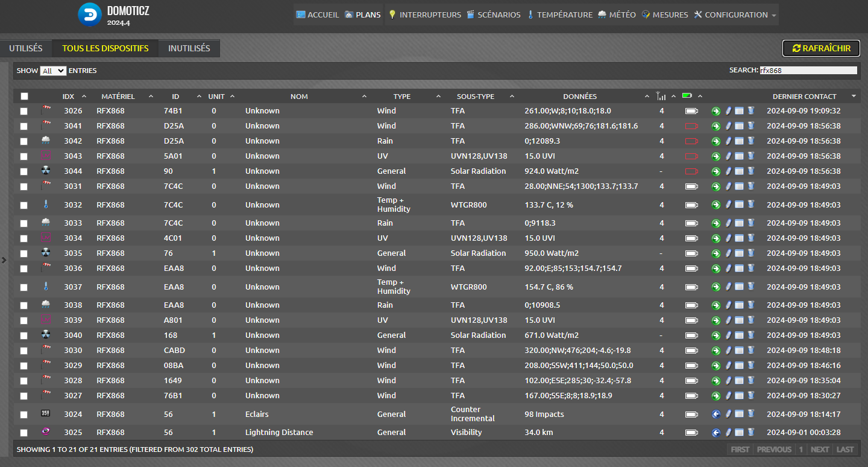
Task: Check the checkbox for idx 3043
Action: tap(24, 157)
